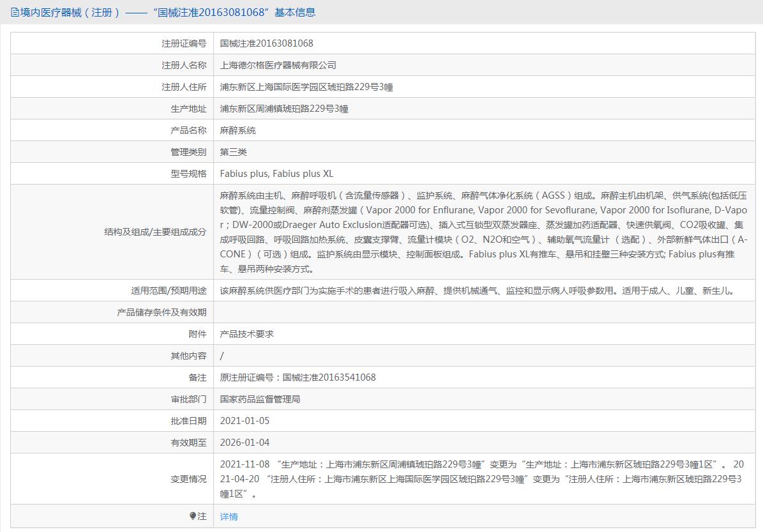
Task: Select the page header title 境内医疗器械（注册）基本信息
Action: (x=168, y=12)
